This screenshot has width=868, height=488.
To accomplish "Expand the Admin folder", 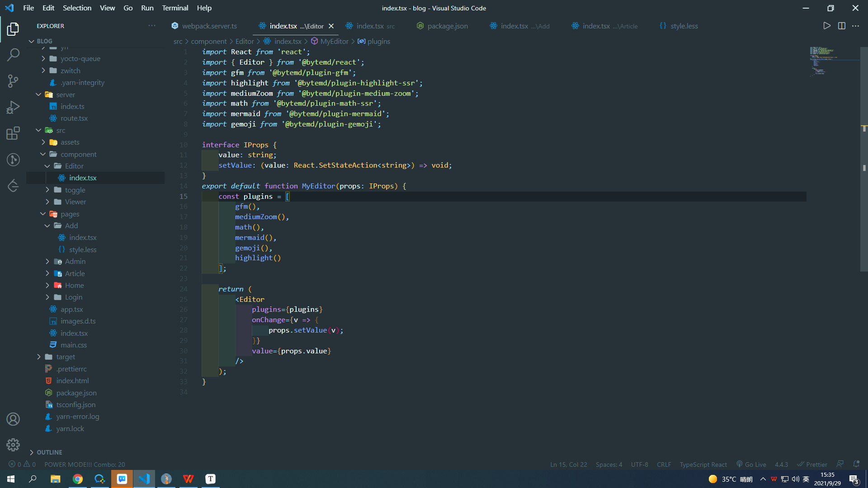I will pyautogui.click(x=75, y=261).
